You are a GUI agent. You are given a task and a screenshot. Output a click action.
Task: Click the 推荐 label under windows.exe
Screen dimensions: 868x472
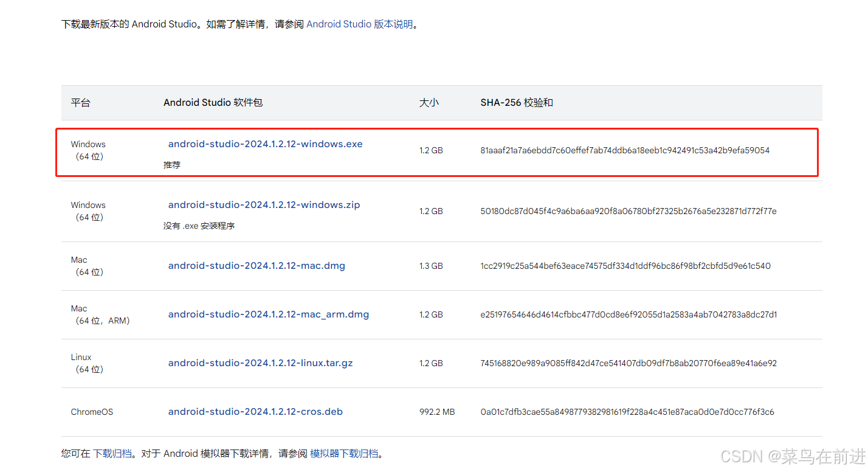click(x=172, y=165)
